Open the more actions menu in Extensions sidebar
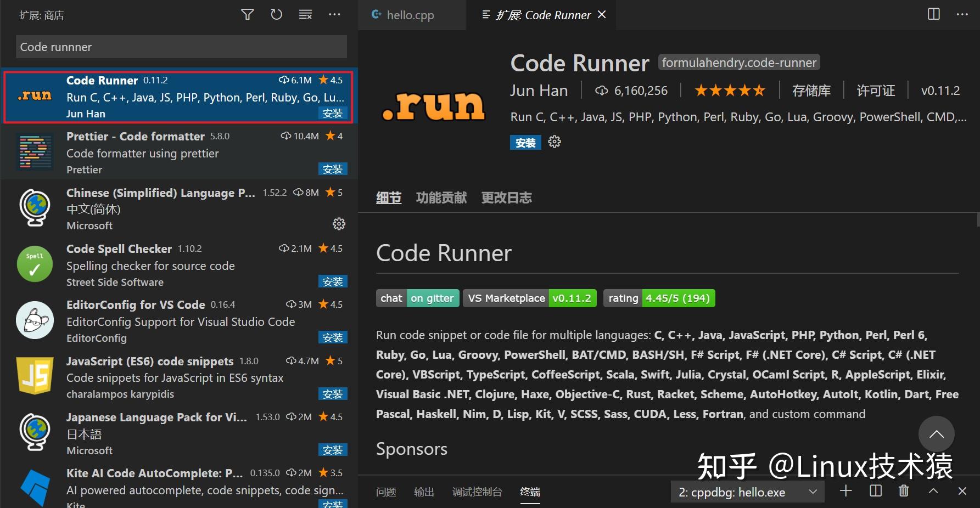The width and height of the screenshot is (980, 508). click(x=334, y=14)
